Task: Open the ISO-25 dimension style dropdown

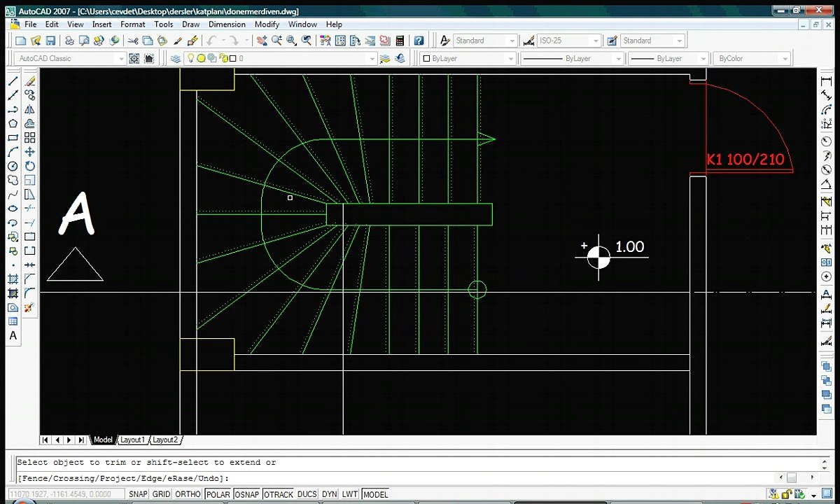Action: point(596,41)
